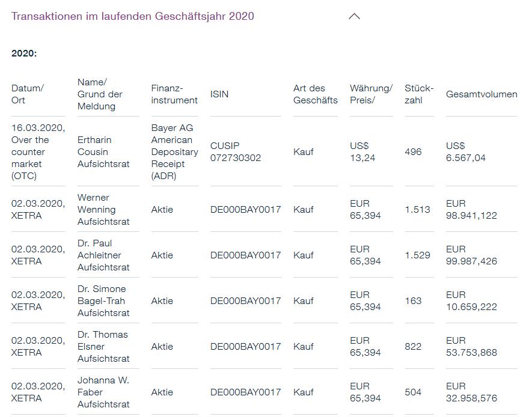Select the '2020:' year label
The height and width of the screenshot is (417, 532).
24,53
